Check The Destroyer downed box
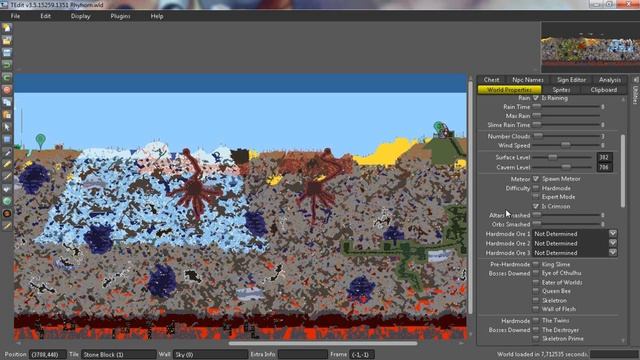Screen dimensions: 640x360 (536, 330)
